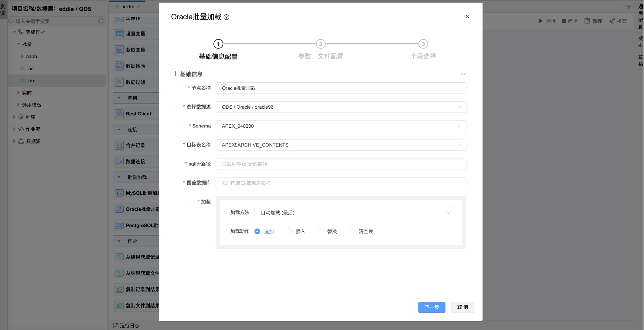
Task: Click the Rest Client component icon
Action: (119, 114)
